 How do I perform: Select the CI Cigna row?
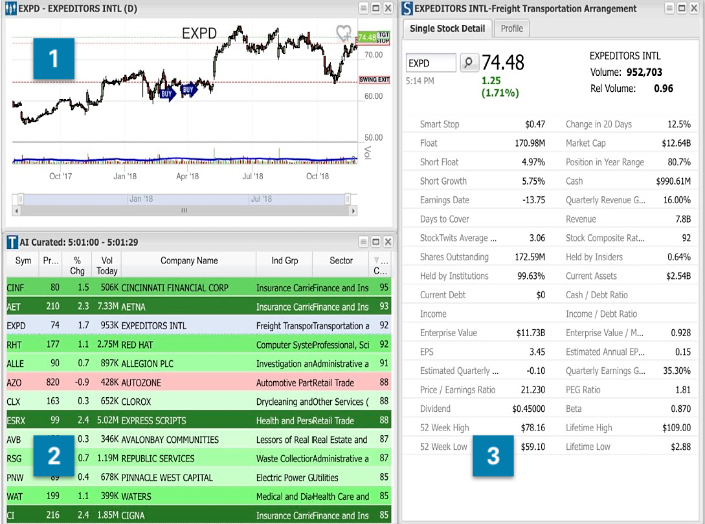[199, 515]
